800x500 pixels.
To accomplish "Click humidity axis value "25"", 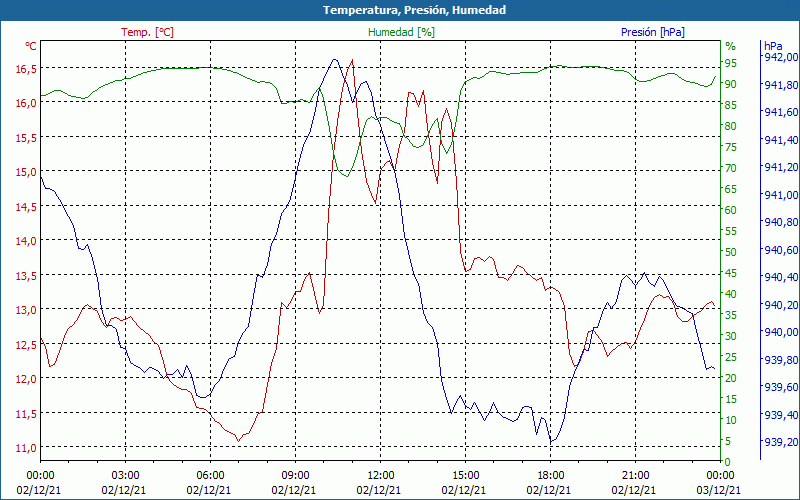I will 731,357.
